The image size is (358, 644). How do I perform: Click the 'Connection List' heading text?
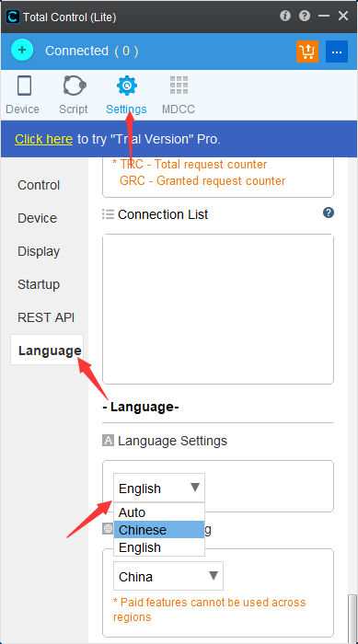tap(163, 214)
